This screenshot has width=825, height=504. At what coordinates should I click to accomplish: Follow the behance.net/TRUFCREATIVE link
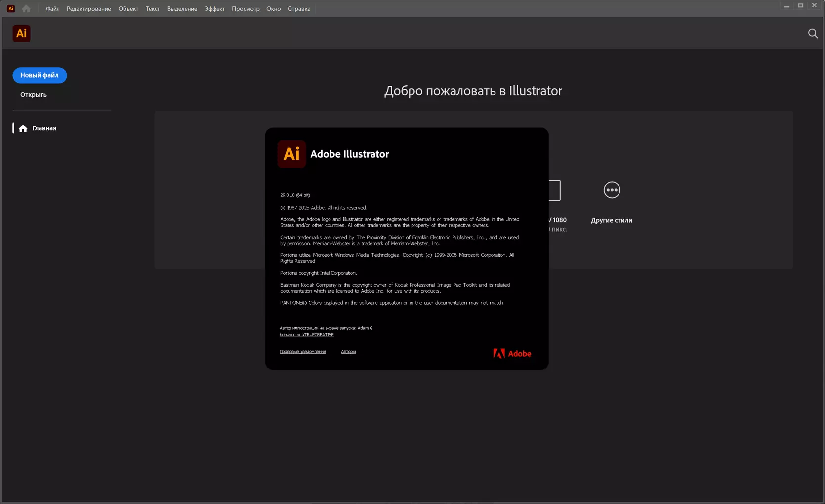[x=307, y=335]
